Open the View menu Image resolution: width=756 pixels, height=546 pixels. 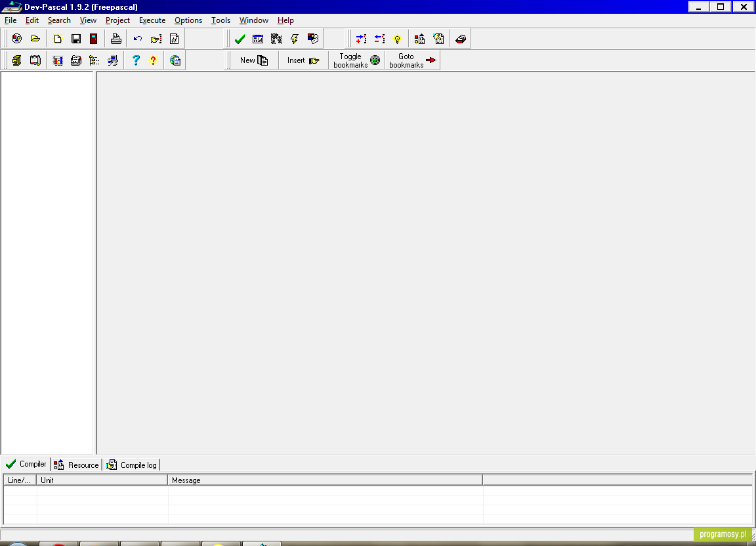[88, 20]
